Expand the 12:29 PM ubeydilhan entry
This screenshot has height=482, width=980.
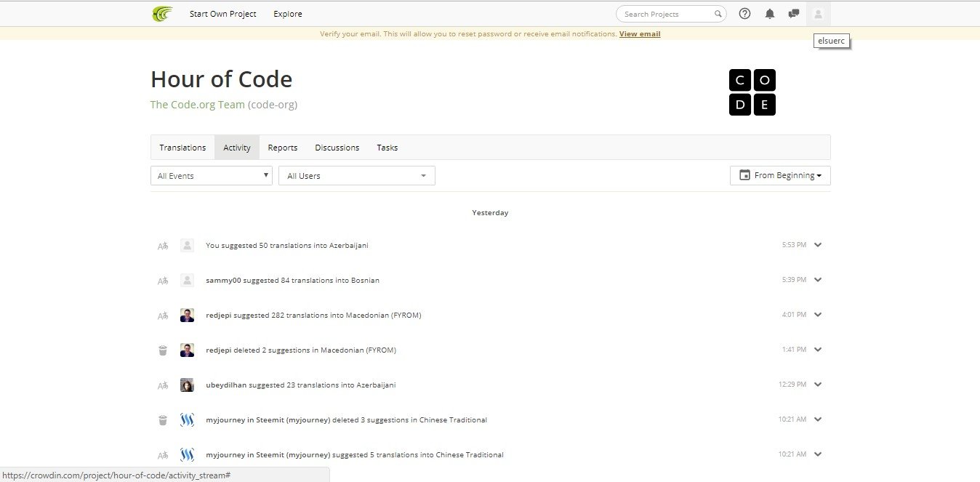point(818,385)
